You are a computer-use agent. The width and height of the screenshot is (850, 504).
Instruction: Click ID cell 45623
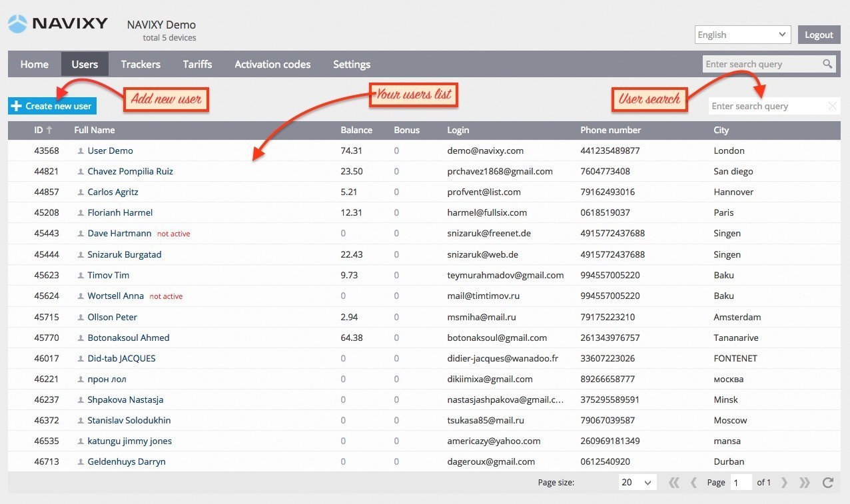tap(47, 275)
